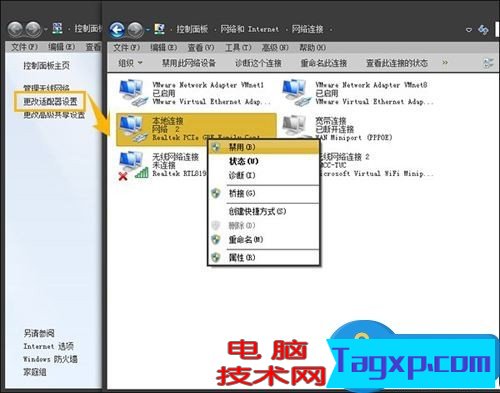Open 控制面板主页 link in left pane

(46, 66)
